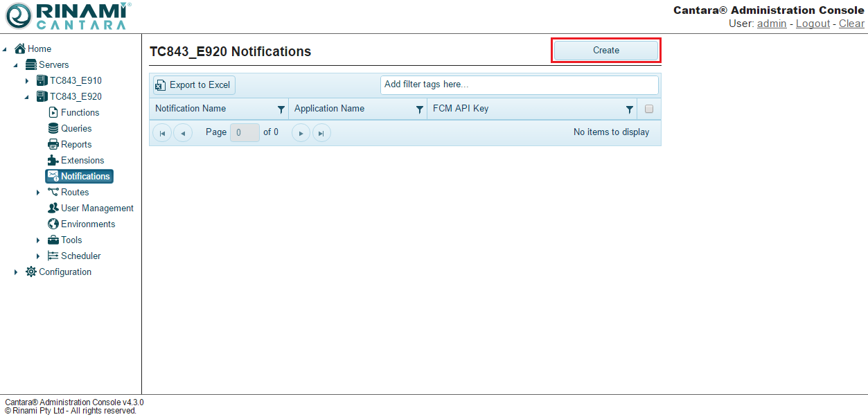The image size is (868, 417).
Task: Click the filter icon for Notification Name
Action: point(281,109)
